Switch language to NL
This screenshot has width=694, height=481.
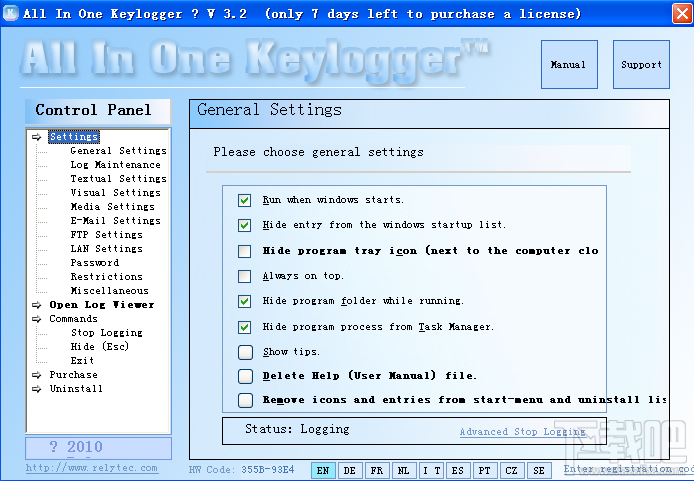pyautogui.click(x=403, y=470)
